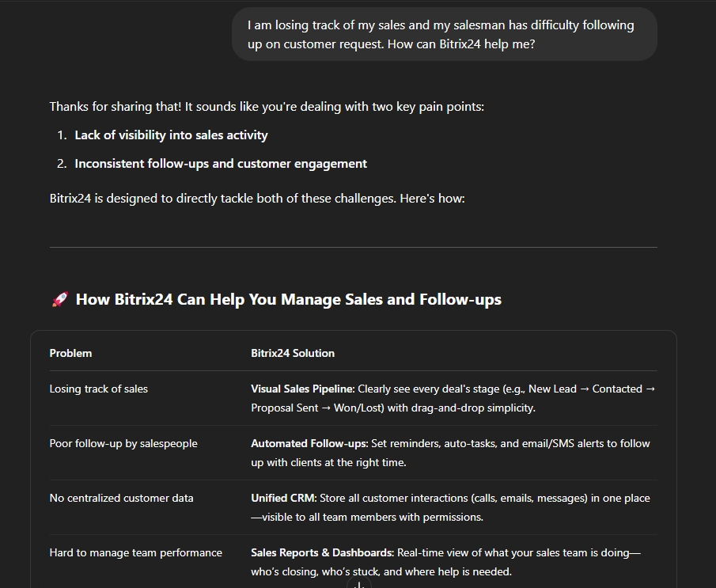716x588 pixels.
Task: Click the "Proposal Sent → Won/Lost" text line
Action: click(x=393, y=408)
